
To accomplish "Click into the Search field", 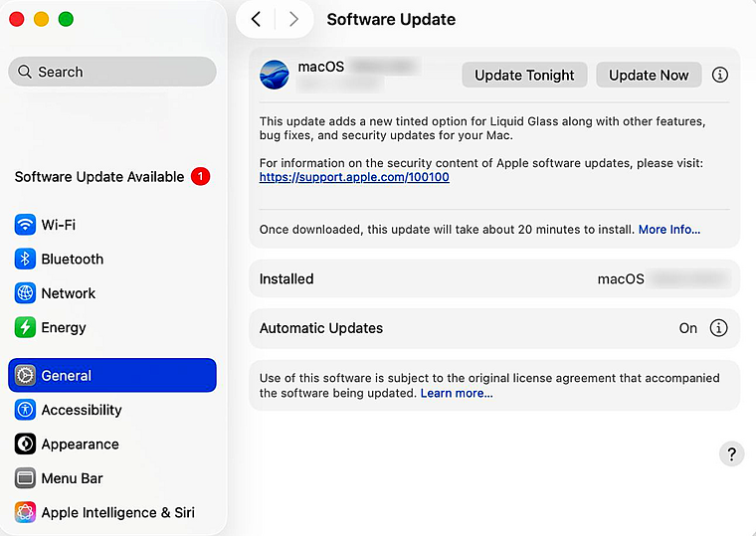I will click(112, 72).
